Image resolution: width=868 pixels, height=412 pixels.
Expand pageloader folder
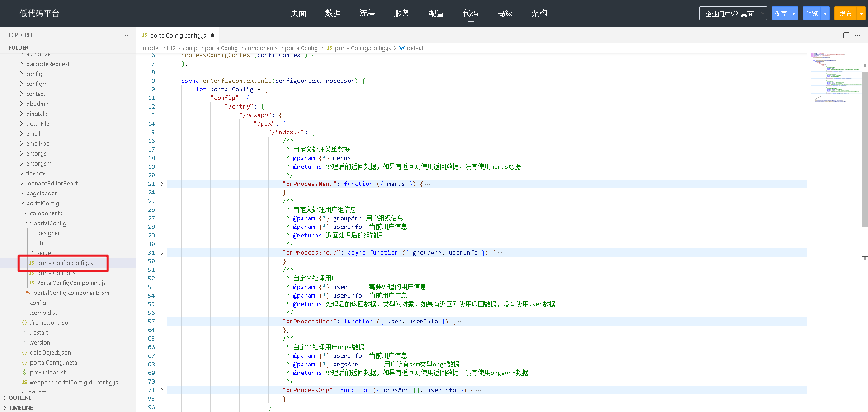coord(41,194)
